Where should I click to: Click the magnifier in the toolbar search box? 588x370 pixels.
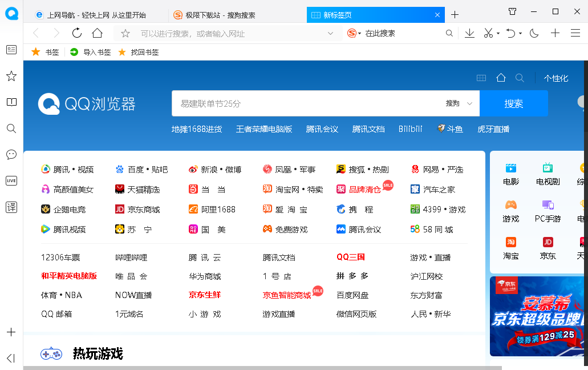click(x=449, y=33)
